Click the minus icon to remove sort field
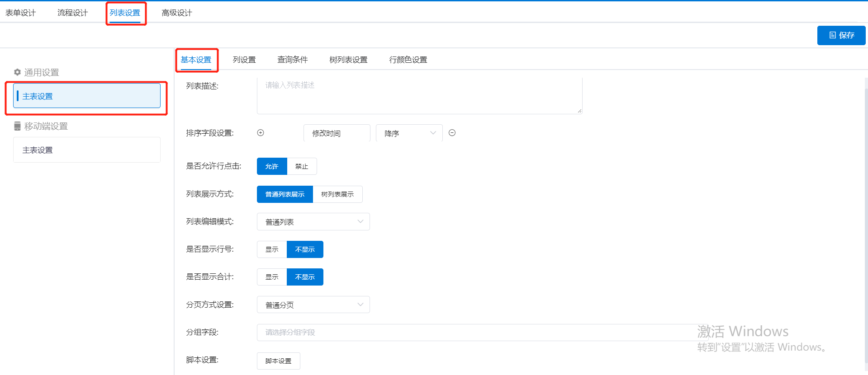This screenshot has height=375, width=868. coord(452,133)
